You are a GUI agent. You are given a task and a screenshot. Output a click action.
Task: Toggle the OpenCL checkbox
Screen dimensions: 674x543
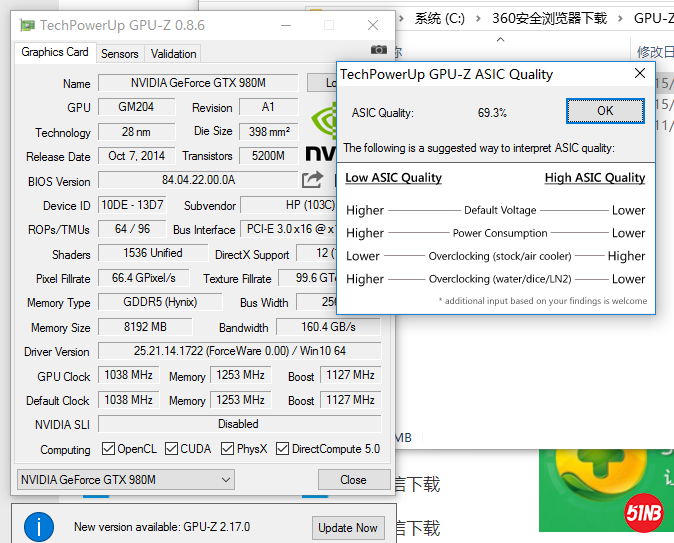[x=108, y=449]
